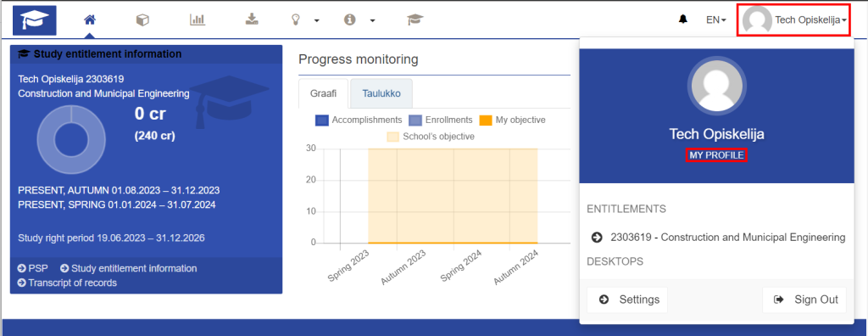The image size is (868, 336).
Task: Open the EN language dropdown
Action: [x=715, y=20]
